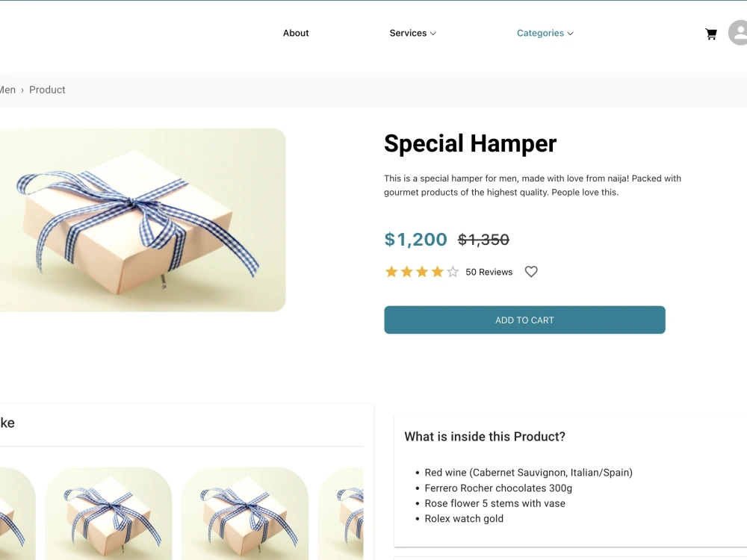
Task: Open the Categories menu label
Action: coord(540,33)
